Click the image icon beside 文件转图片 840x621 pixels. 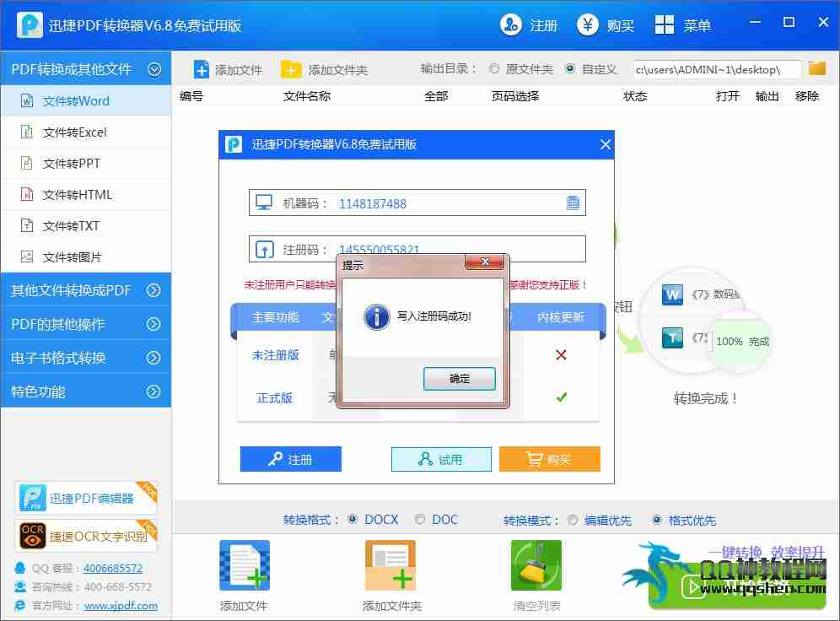click(x=26, y=256)
